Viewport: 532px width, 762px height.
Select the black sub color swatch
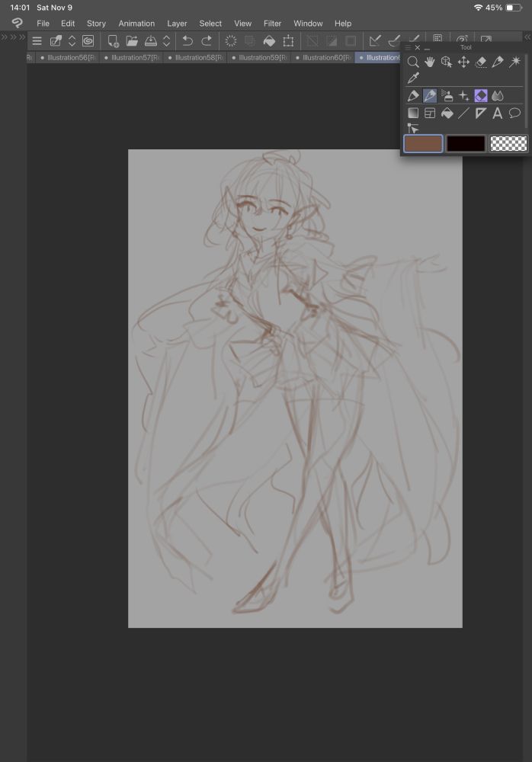point(466,144)
